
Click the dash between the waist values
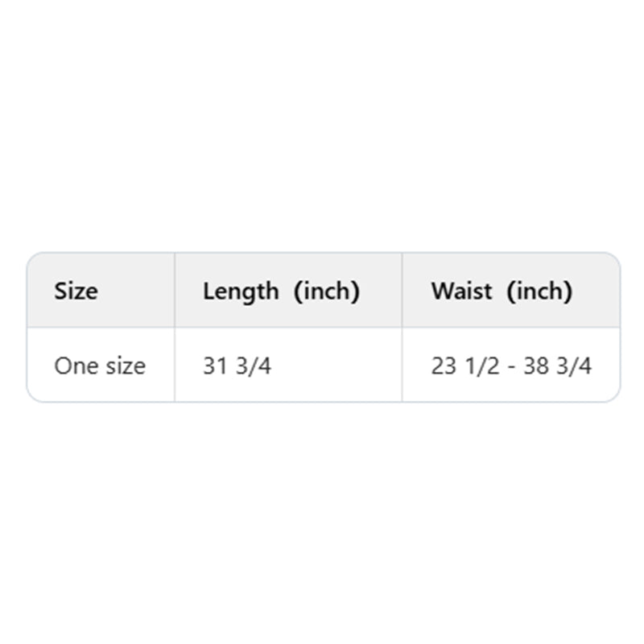510,366
